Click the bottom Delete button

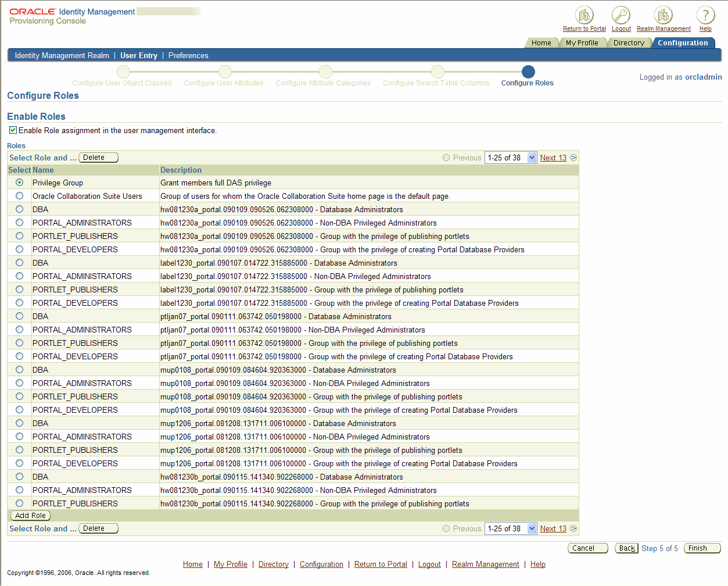[x=98, y=528]
